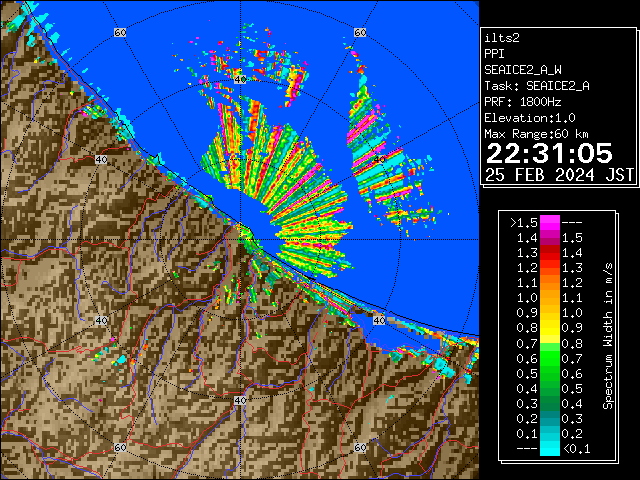Screen dimensions: 640x480
Task: Click the "PRF: 1800Hz" entry
Action: click(x=522, y=102)
